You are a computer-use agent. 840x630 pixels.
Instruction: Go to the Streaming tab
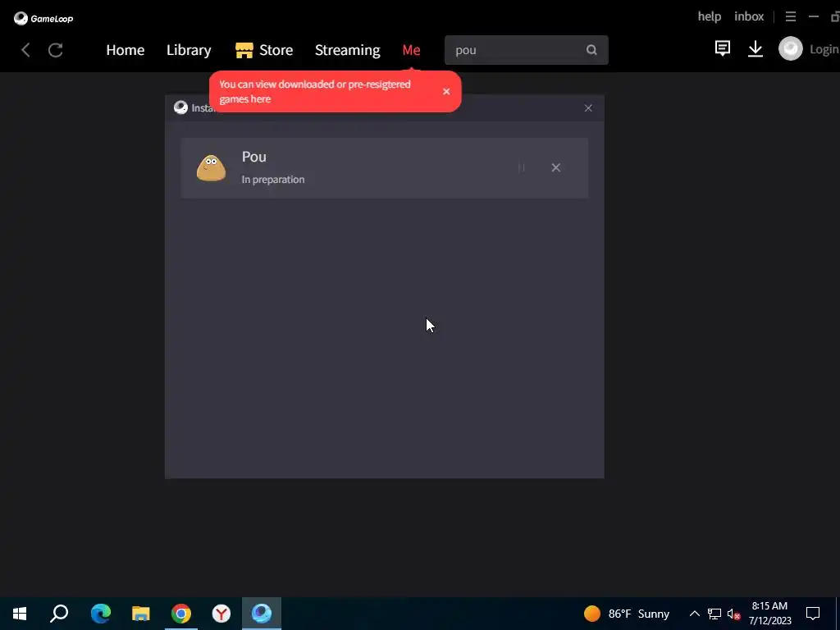347,50
